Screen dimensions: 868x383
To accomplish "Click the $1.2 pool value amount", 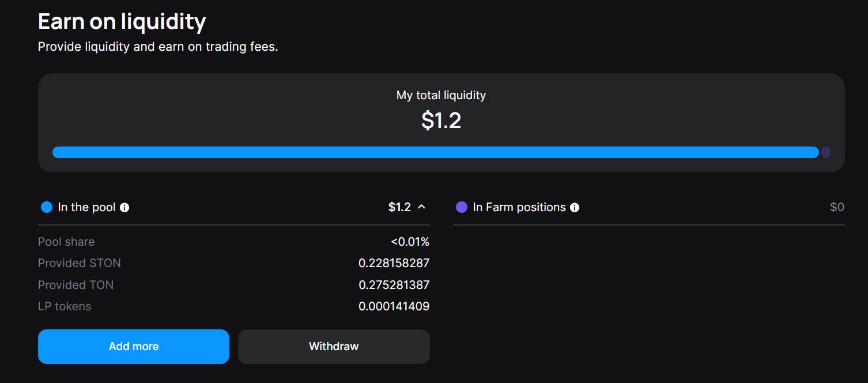I will point(399,207).
